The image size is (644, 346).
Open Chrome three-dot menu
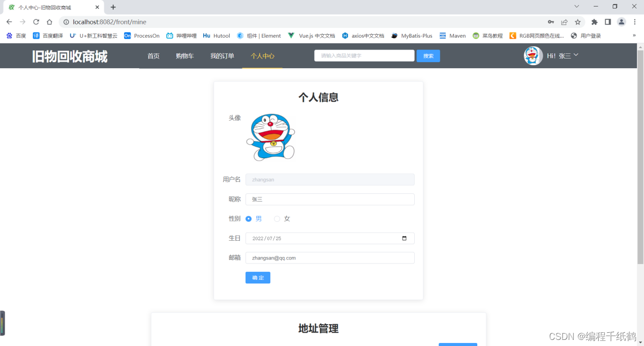tap(635, 22)
